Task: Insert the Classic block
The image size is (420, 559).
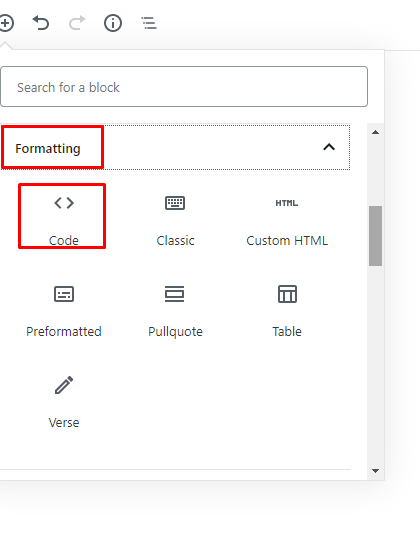Action: pos(175,218)
